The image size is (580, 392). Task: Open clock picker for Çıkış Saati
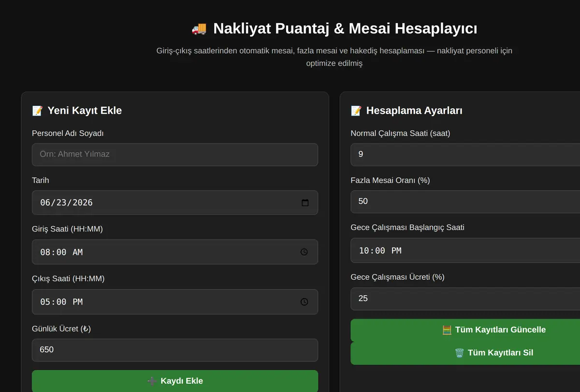(x=304, y=302)
